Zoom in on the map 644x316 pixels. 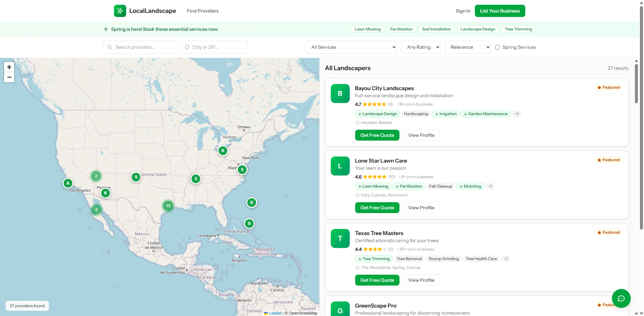point(9,67)
